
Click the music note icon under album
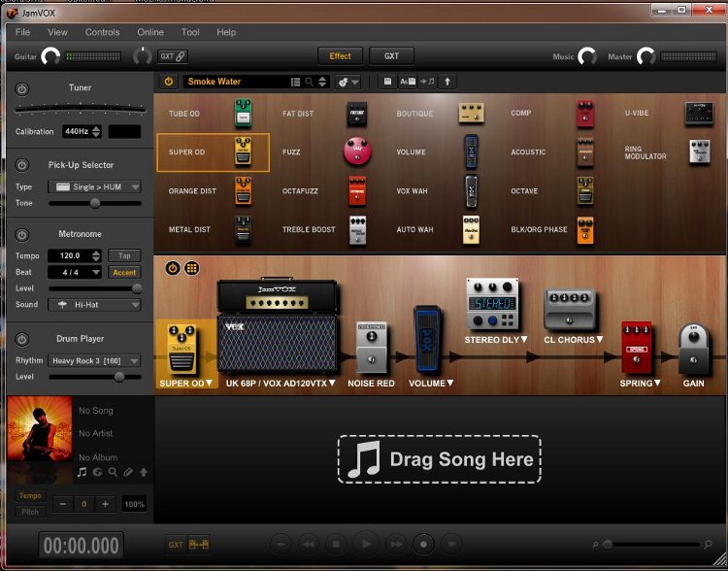coord(82,472)
